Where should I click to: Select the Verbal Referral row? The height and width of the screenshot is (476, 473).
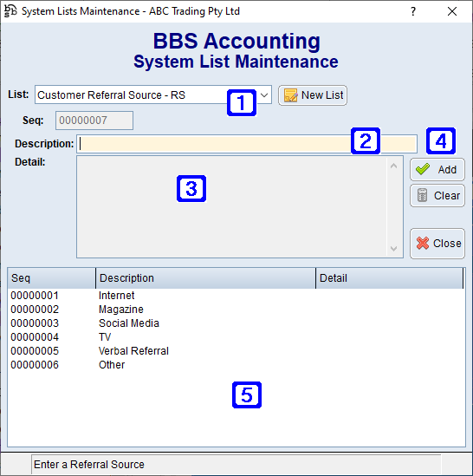pyautogui.click(x=236, y=351)
